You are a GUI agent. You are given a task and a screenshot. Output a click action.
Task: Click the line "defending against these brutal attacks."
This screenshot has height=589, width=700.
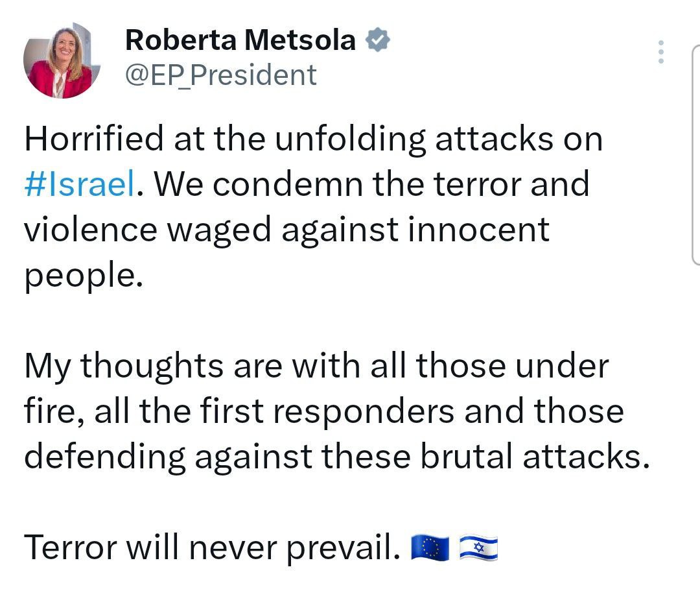336,457
